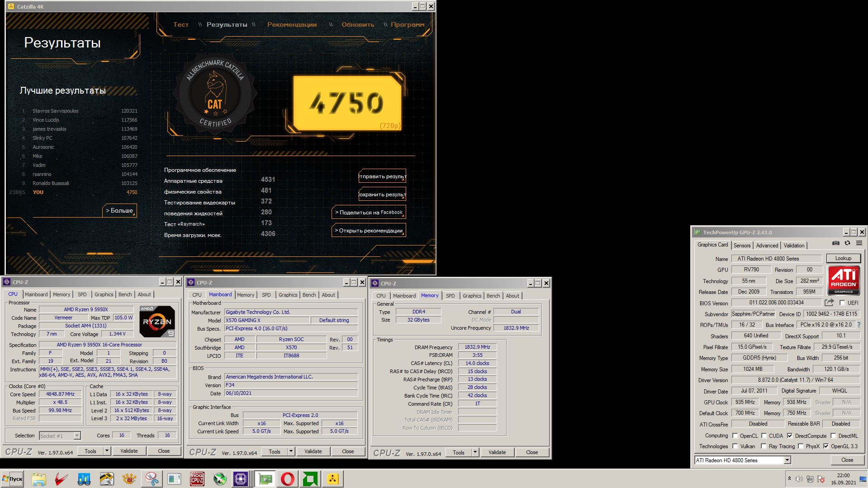
Task: Open Windows Explorer from the taskbar
Action: click(x=39, y=479)
